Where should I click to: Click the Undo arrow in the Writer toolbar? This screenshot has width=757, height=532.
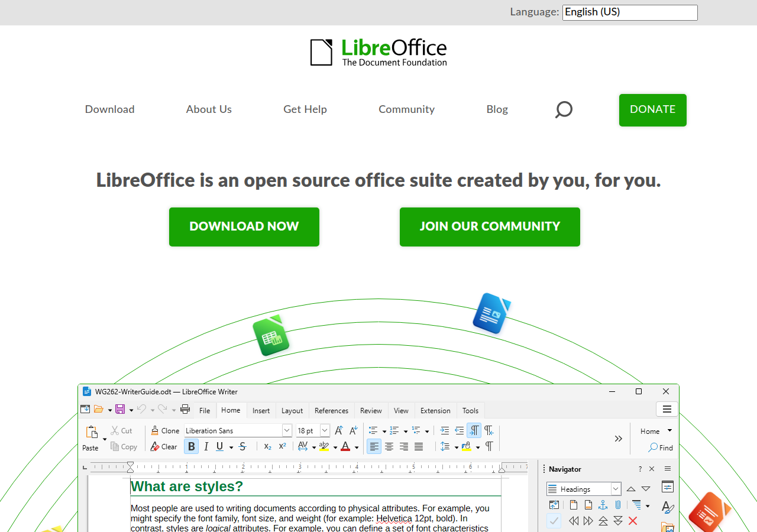pos(141,409)
